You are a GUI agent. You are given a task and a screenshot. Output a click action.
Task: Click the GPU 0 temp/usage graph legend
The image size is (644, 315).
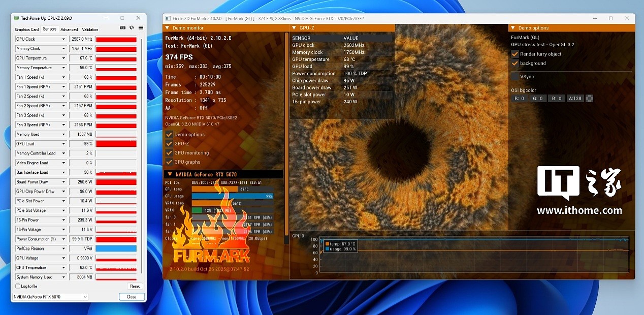340,246
